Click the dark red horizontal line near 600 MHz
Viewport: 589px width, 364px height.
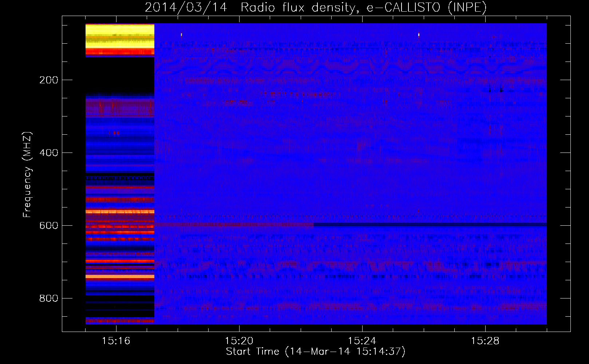click(234, 225)
